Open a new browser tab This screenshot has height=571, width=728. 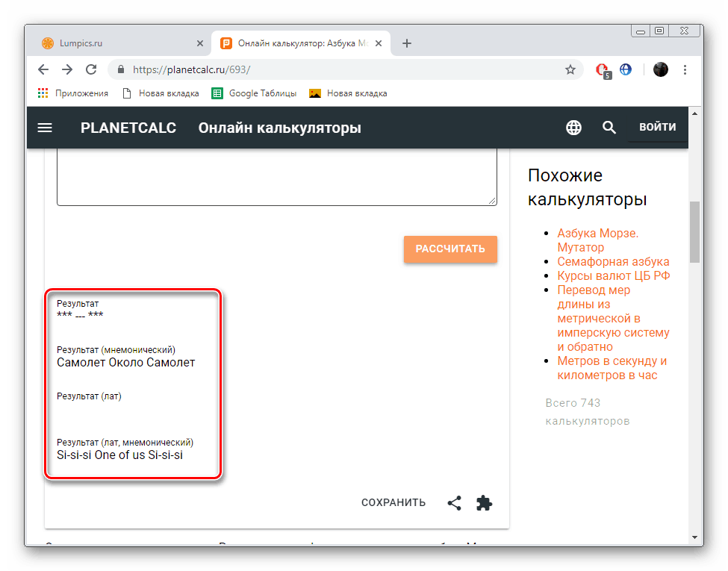407,43
